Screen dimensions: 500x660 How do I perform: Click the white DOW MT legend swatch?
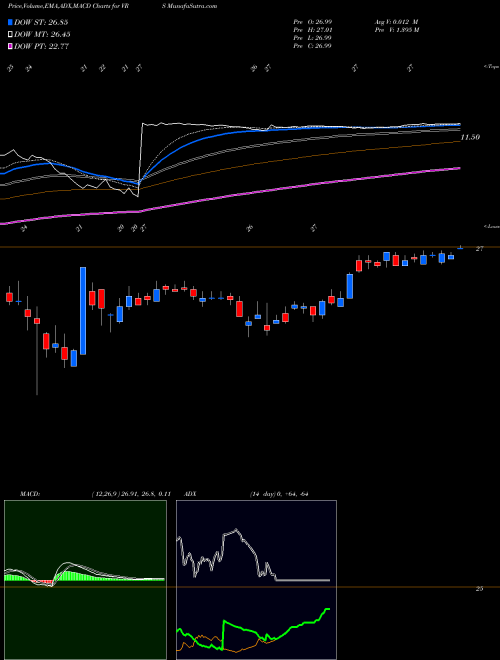click(10, 35)
